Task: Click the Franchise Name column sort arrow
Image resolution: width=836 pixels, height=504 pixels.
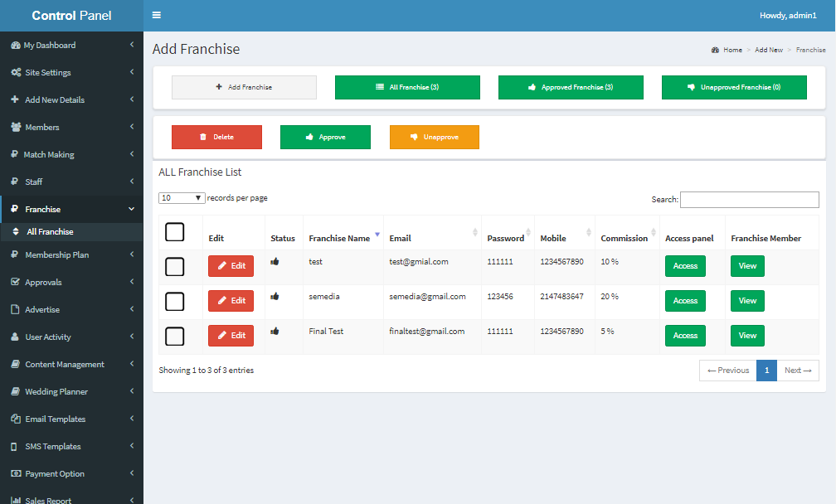Action: 377,235
